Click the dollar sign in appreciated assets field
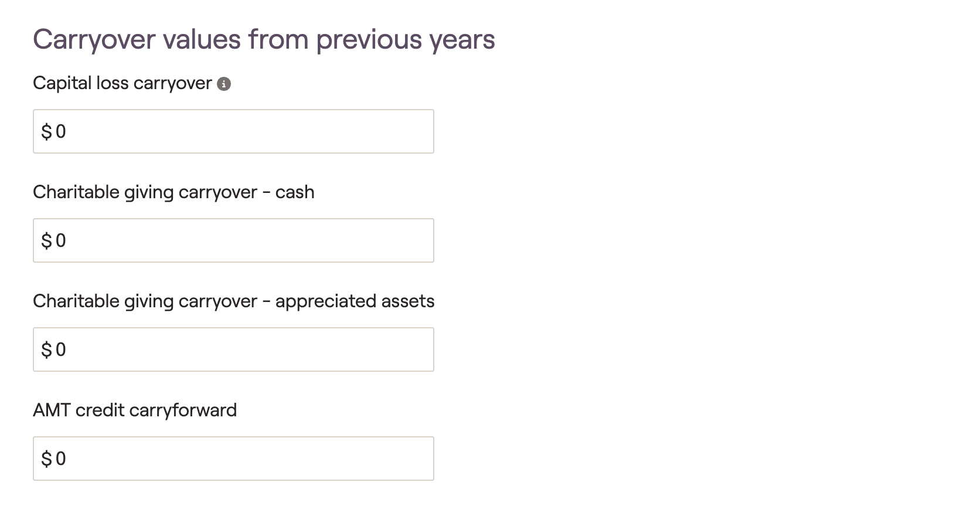980x516 pixels. click(46, 349)
